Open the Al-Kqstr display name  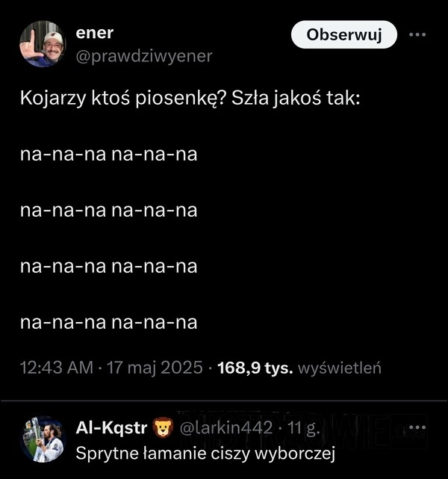click(x=112, y=428)
